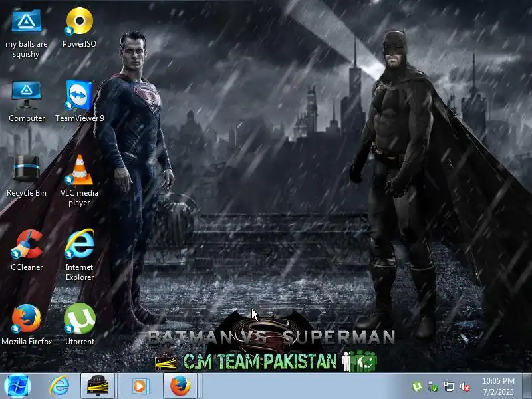Click the 'TeamViewer 9' icon label
Screen dimensions: 532x399
tap(80, 118)
